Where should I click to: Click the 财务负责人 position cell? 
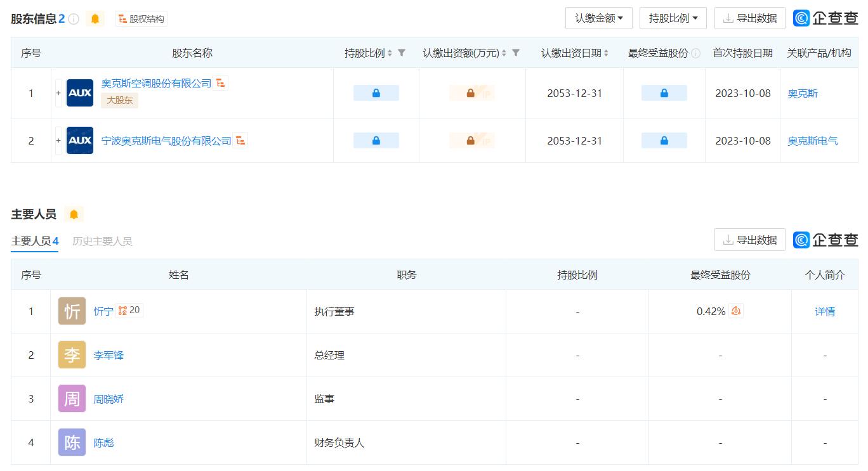click(x=406, y=442)
